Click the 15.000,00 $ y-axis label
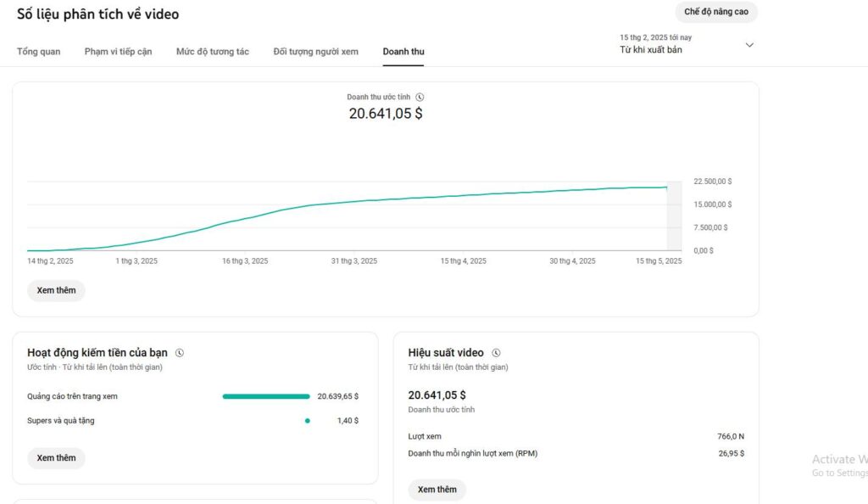Viewport: 868px width, 504px height. coord(712,204)
